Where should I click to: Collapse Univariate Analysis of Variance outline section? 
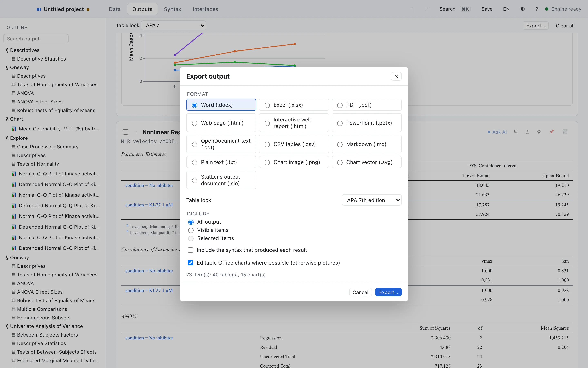(x=44, y=326)
